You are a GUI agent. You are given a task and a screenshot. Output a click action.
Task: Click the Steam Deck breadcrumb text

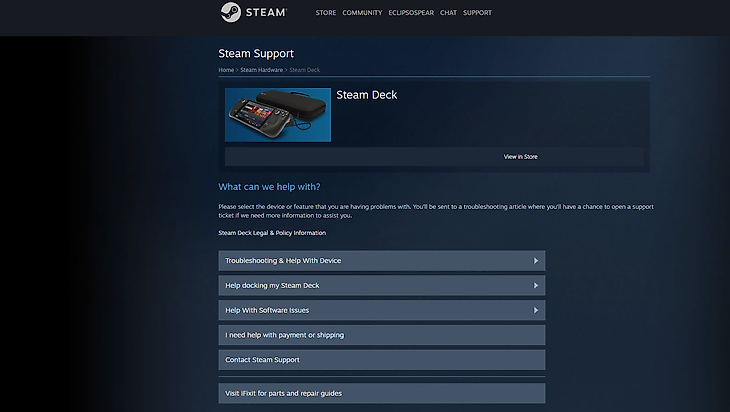[304, 70]
